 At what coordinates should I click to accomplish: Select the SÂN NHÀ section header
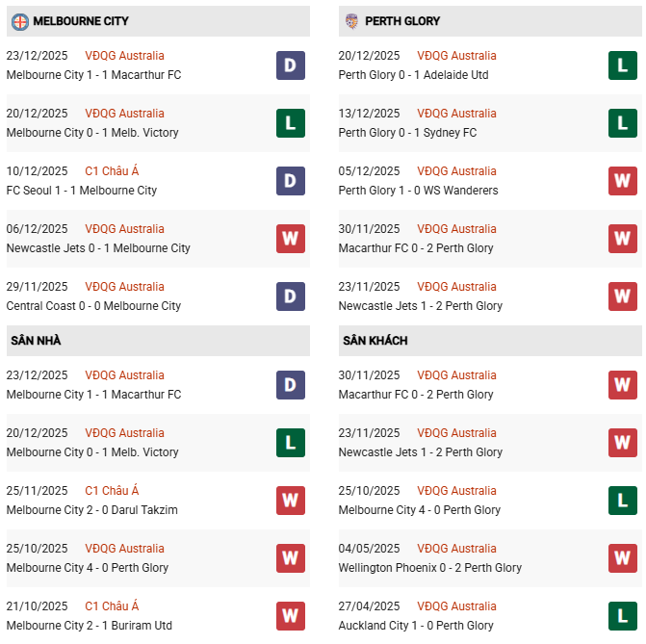(37, 341)
